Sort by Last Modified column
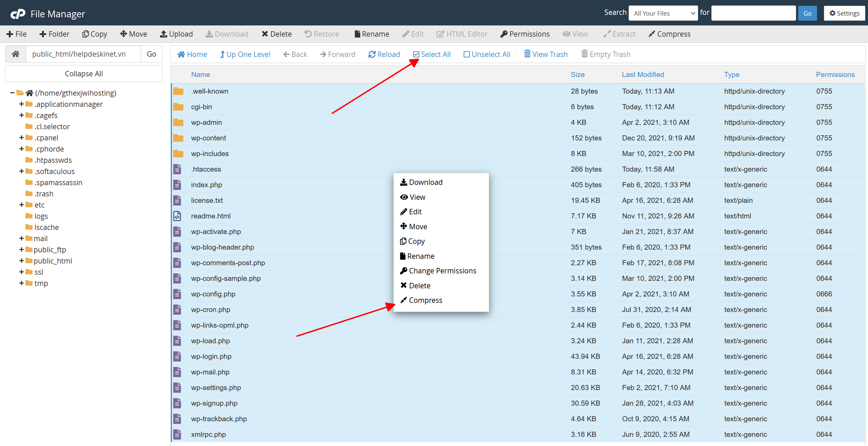The width and height of the screenshot is (868, 446). point(643,75)
